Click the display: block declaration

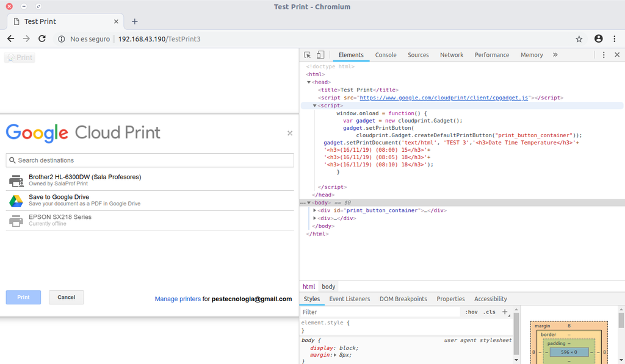point(334,348)
